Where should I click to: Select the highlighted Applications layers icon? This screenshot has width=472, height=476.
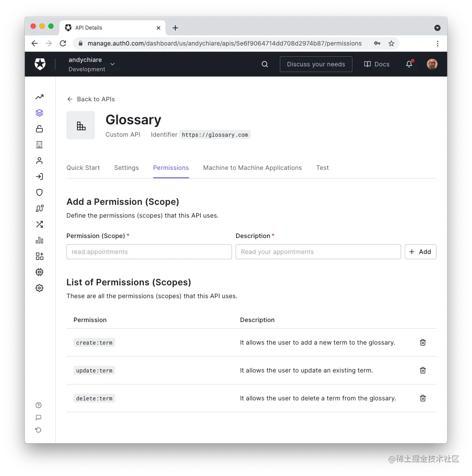(x=39, y=112)
